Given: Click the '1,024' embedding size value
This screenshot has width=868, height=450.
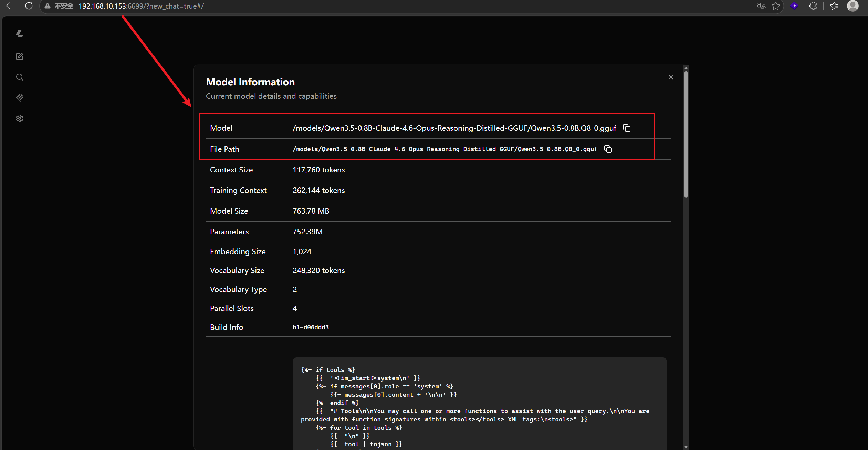Looking at the screenshot, I should coord(302,251).
